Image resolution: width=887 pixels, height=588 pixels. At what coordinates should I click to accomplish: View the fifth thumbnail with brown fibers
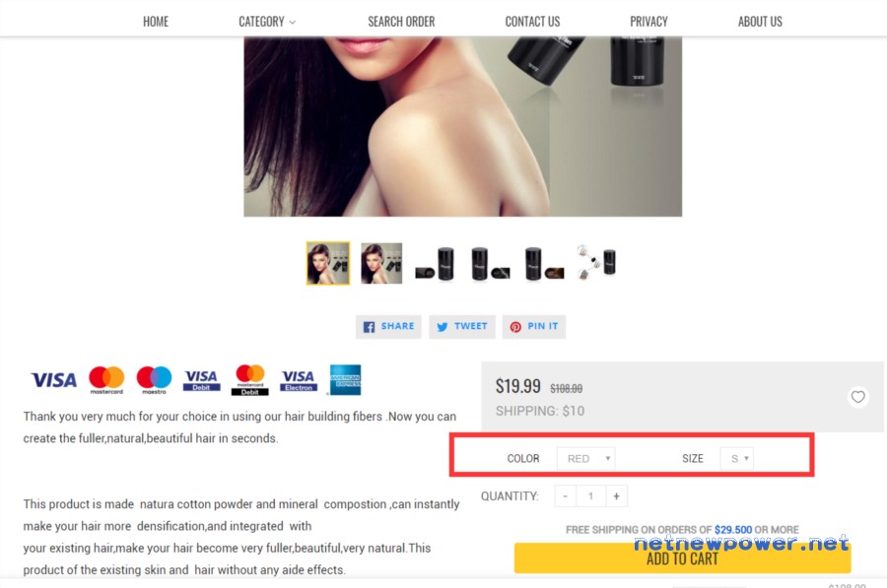click(544, 264)
